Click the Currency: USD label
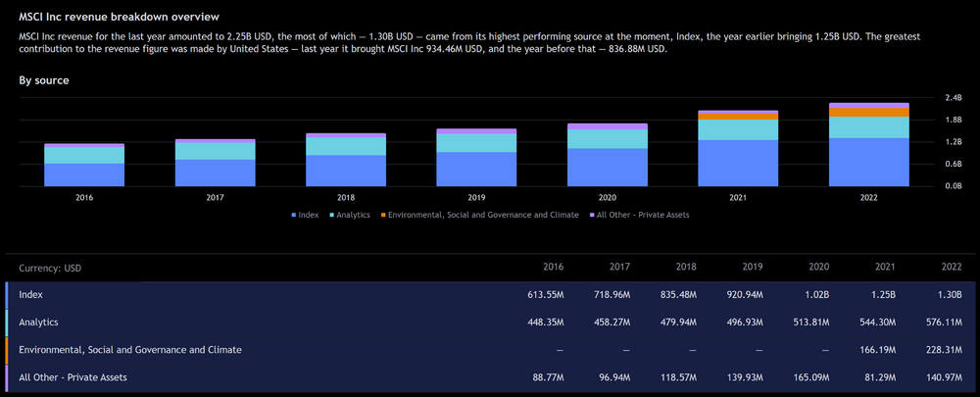The image size is (980, 397). click(50, 268)
